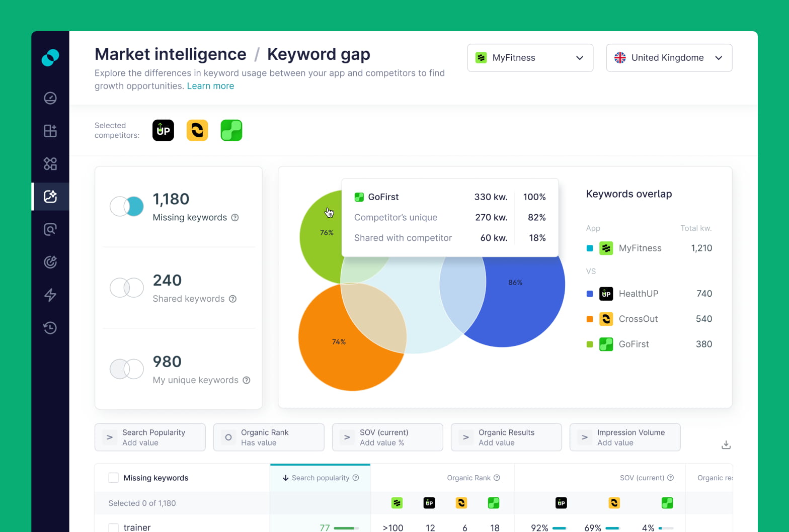
Task: Click the HealthUP competitor icon
Action: click(163, 130)
